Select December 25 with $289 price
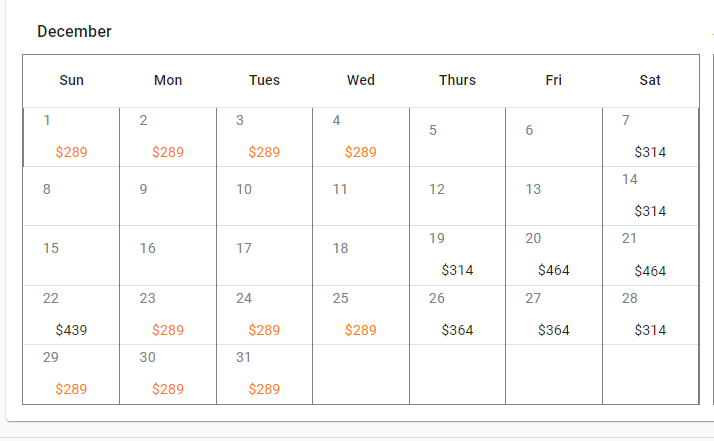Viewport: 714px width, 441px height. coord(360,315)
